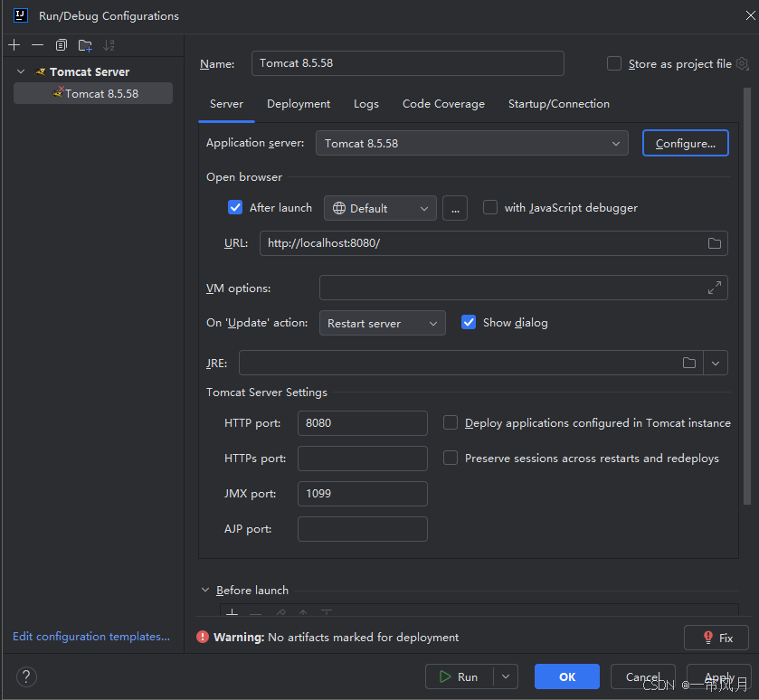Switch to the Deployment tab
This screenshot has width=759, height=700.
click(x=299, y=104)
